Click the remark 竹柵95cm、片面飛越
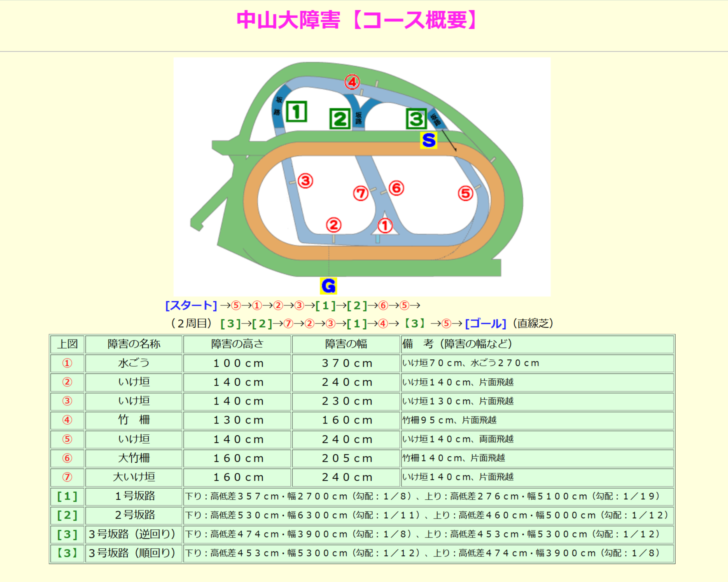Screen dimensions: 728x582 (449, 420)
